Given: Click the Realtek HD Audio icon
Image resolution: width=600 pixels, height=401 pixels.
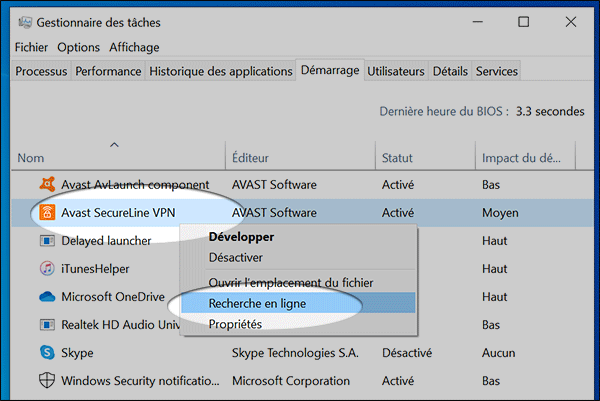Looking at the screenshot, I should pyautogui.click(x=46, y=325).
